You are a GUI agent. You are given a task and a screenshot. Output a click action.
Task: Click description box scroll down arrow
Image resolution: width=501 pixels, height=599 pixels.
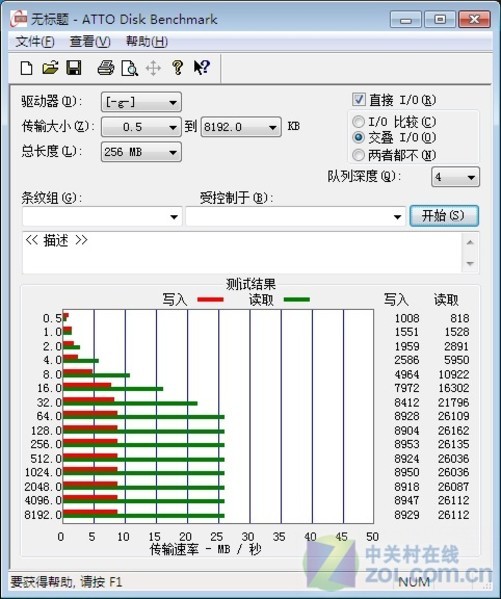(x=470, y=263)
